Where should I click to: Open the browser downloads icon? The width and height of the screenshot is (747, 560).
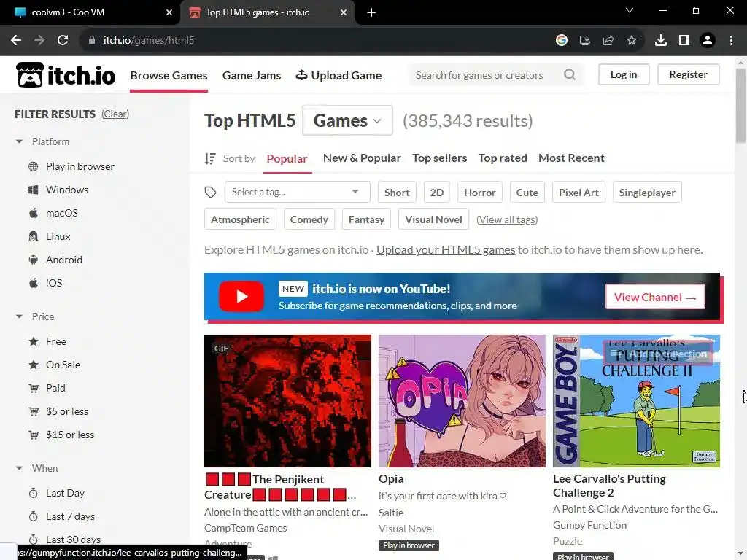(x=661, y=41)
